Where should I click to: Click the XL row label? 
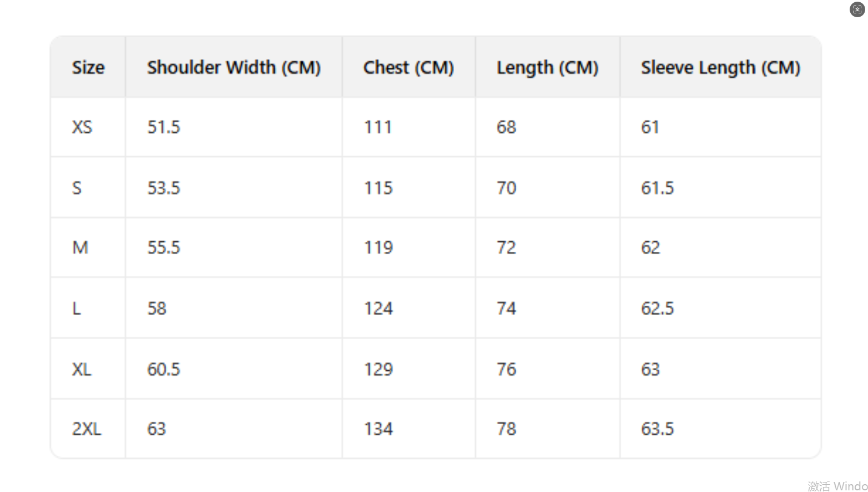point(82,369)
